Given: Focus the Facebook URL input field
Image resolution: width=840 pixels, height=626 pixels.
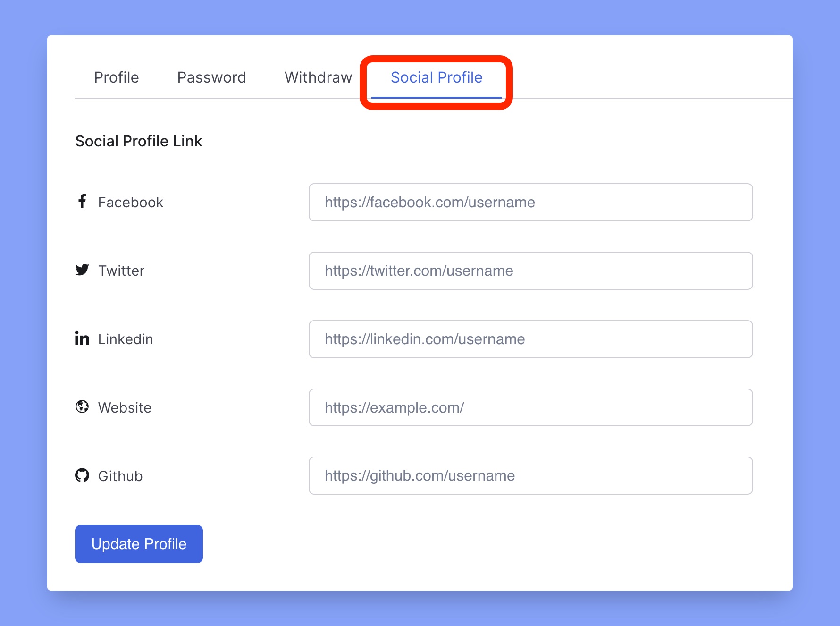Looking at the screenshot, I should pos(530,202).
